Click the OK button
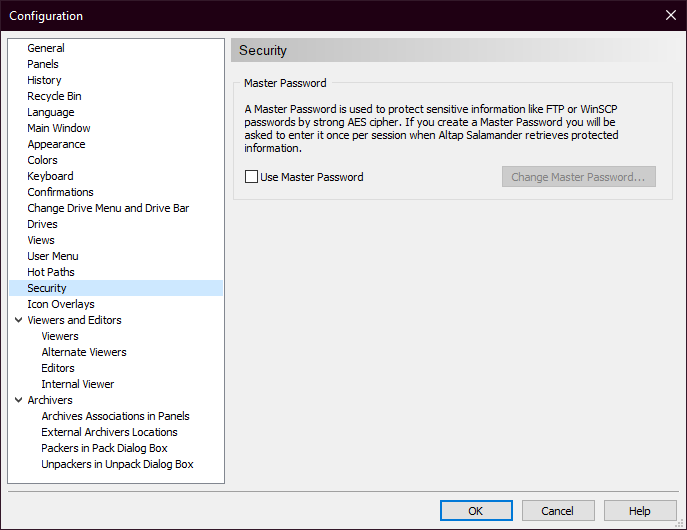Viewport: 687px width, 530px height. pos(475,511)
